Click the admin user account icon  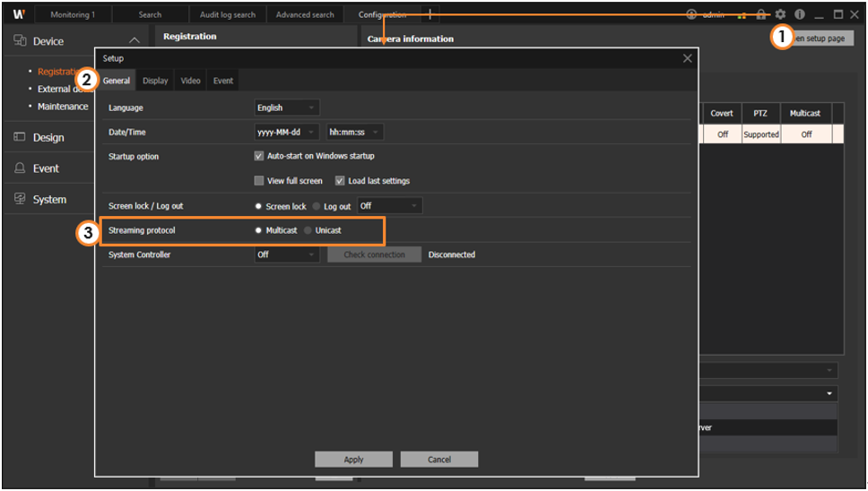[691, 14]
